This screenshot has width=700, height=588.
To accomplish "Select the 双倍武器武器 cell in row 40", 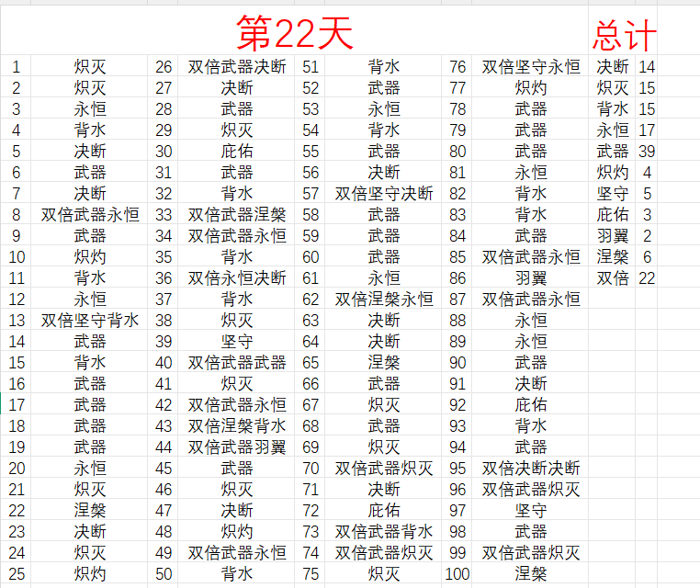I will (x=237, y=363).
